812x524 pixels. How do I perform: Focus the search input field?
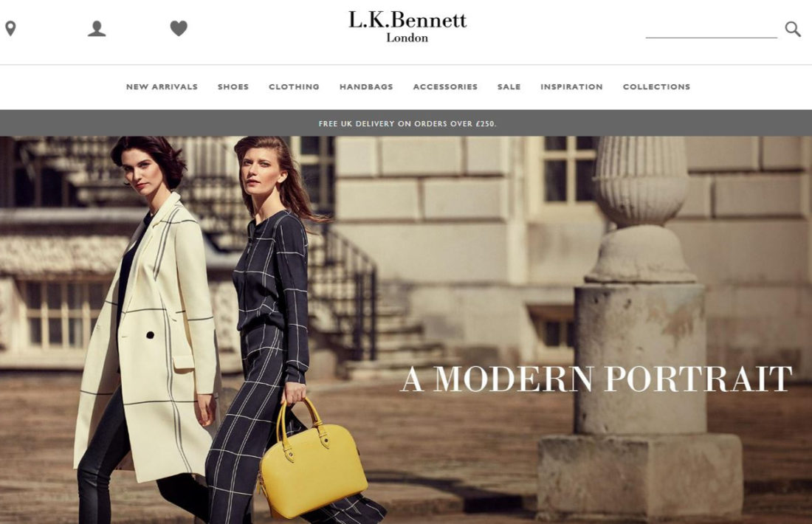click(x=711, y=30)
